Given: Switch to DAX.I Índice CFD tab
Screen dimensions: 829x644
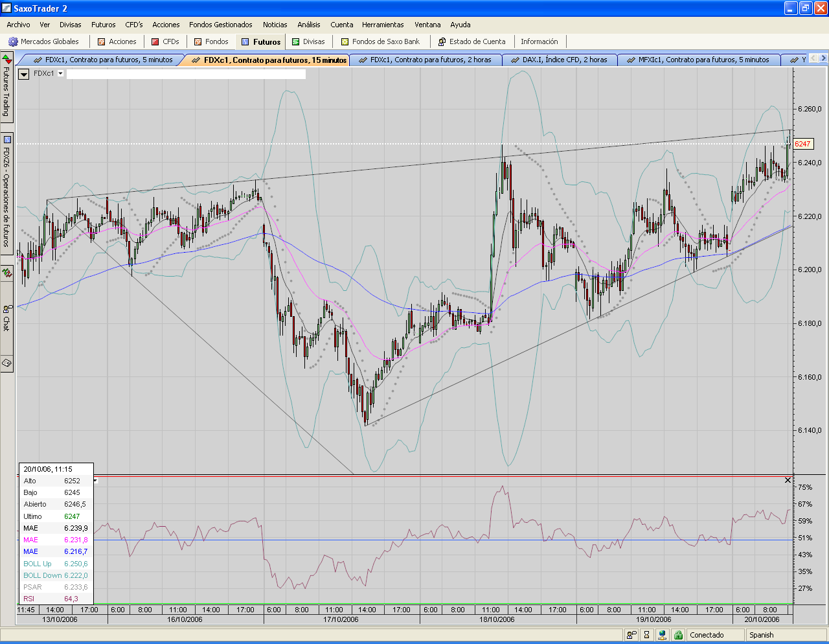Looking at the screenshot, I should [560, 60].
